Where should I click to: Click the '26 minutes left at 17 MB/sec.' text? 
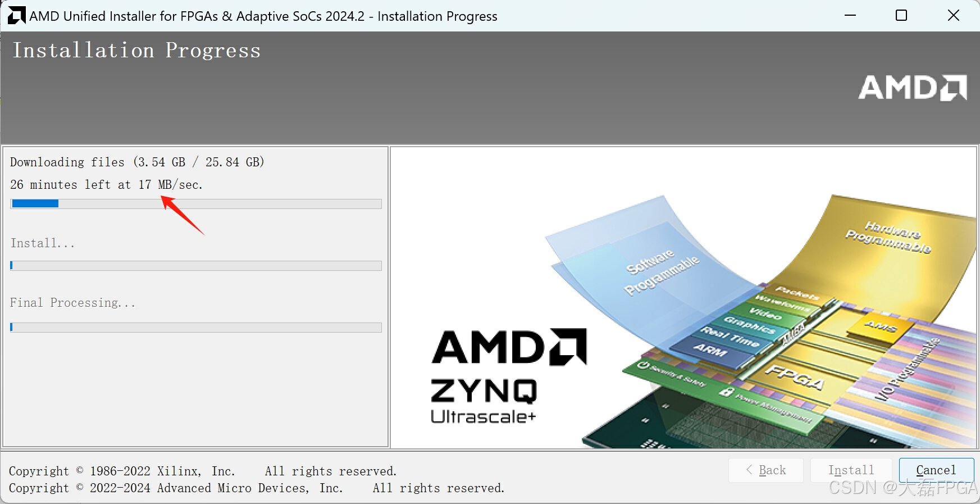(x=106, y=185)
